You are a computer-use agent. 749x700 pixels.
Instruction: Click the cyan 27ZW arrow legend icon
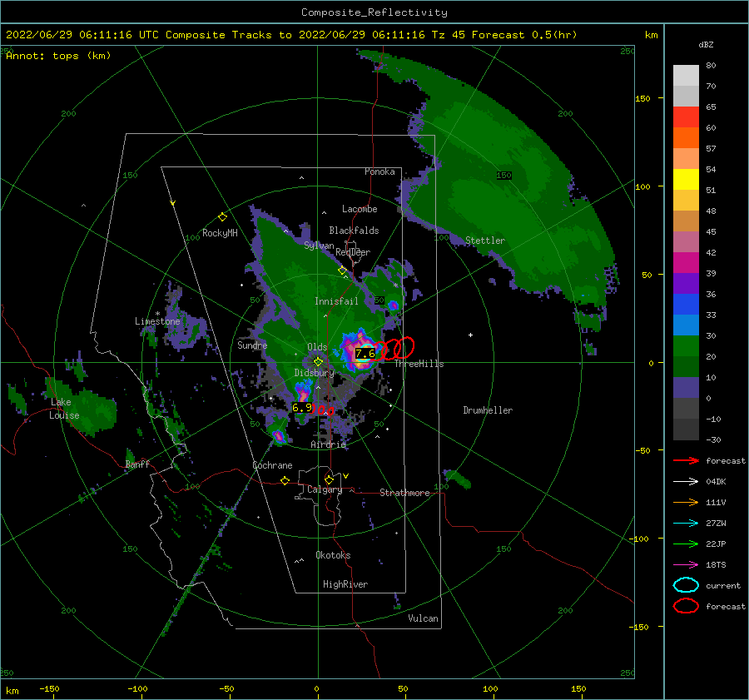coord(686,524)
